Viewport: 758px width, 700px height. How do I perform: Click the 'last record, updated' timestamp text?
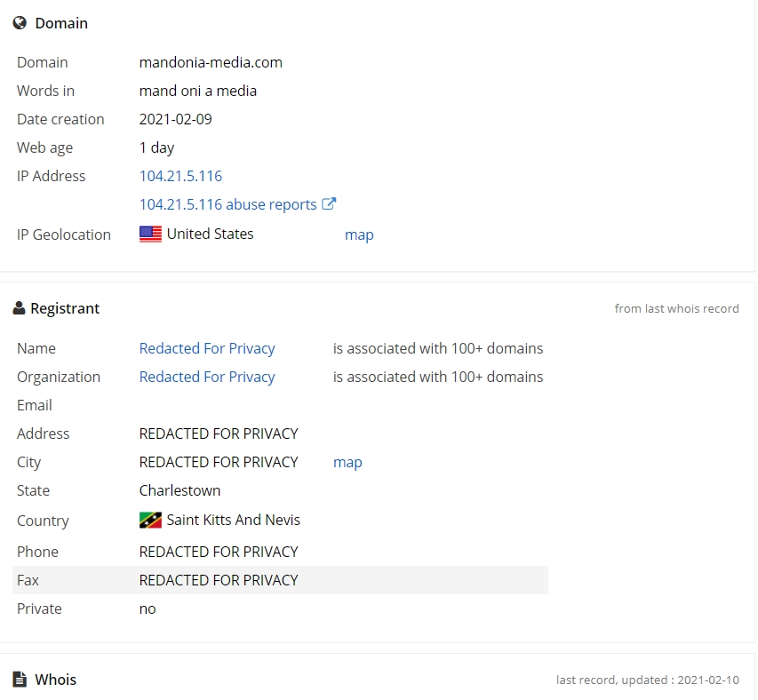pyautogui.click(x=648, y=680)
